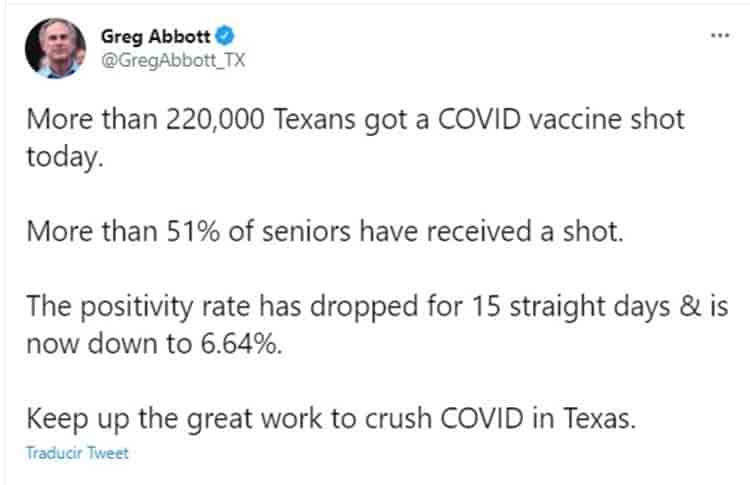This screenshot has width=750, height=485.
Task: Click the phrase "crush COVID"
Action: (x=444, y=417)
